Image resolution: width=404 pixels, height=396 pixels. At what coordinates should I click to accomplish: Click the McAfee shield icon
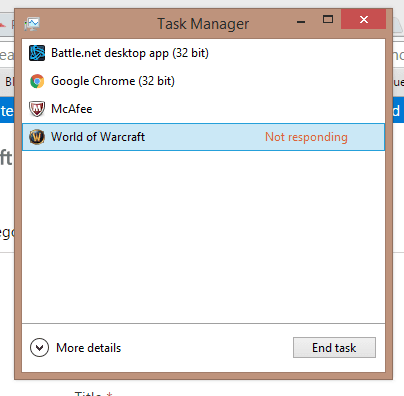click(x=37, y=109)
